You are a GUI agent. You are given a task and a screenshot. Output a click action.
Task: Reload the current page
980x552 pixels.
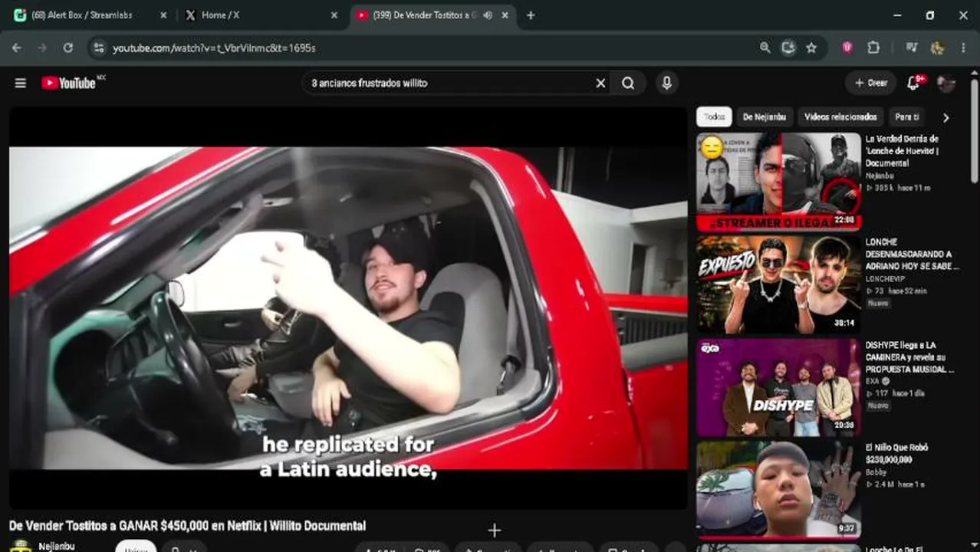(68, 48)
